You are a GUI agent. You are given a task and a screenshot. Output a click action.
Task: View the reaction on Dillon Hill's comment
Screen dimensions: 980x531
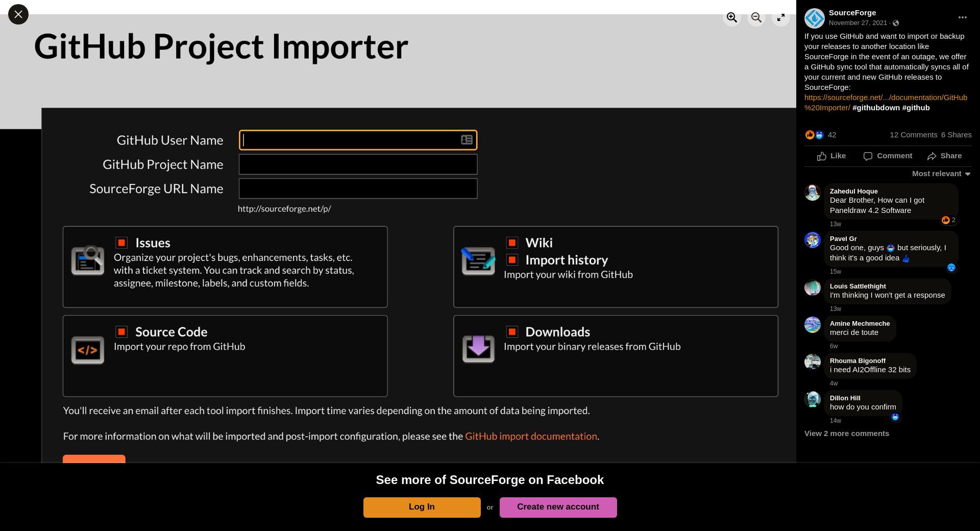pos(895,417)
